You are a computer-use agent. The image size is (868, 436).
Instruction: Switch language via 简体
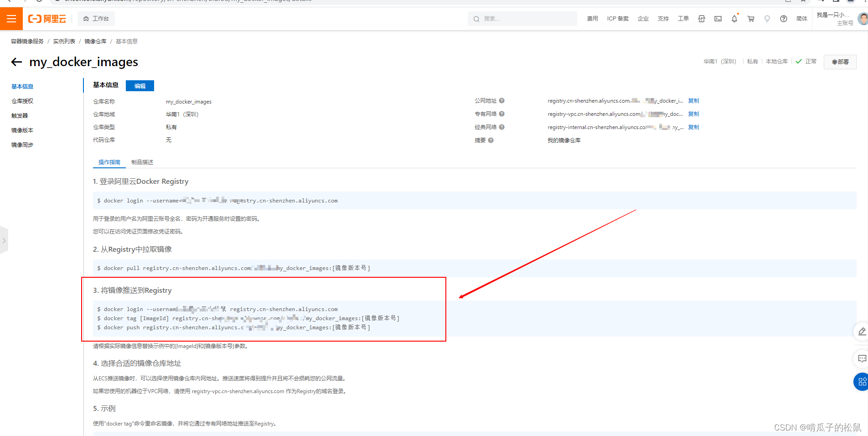[x=802, y=19]
